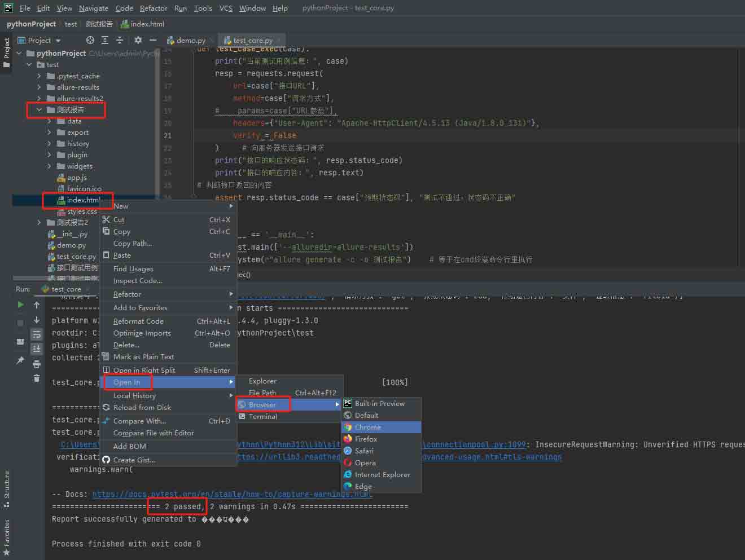Choose Reformat Code from context menu
The width and height of the screenshot is (745, 560).
(x=168, y=321)
